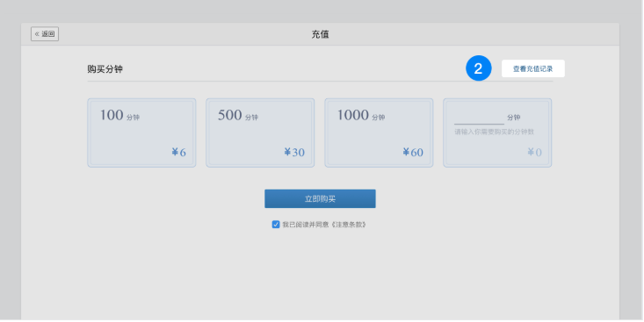
Task: Click the 充值 page title
Action: click(x=320, y=34)
